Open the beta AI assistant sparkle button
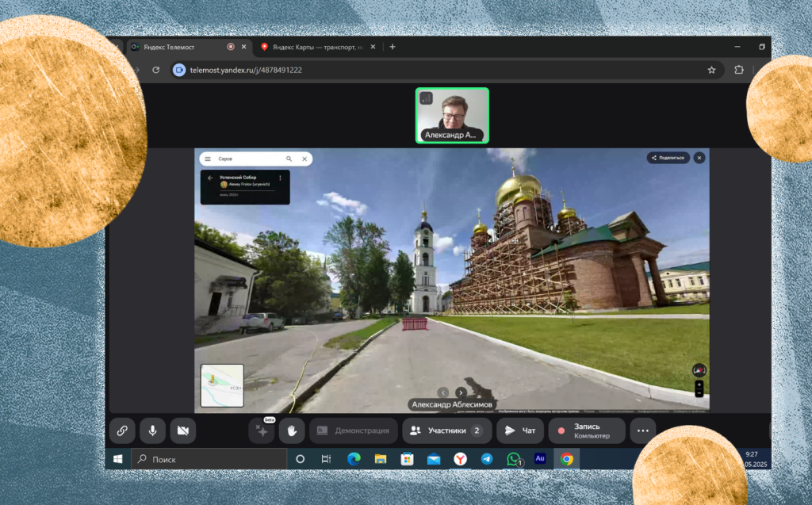Image resolution: width=812 pixels, height=505 pixels. [x=262, y=430]
